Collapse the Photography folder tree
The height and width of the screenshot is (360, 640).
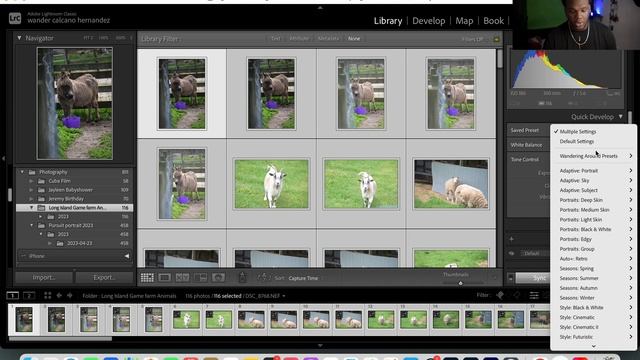pyautogui.click(x=22, y=172)
